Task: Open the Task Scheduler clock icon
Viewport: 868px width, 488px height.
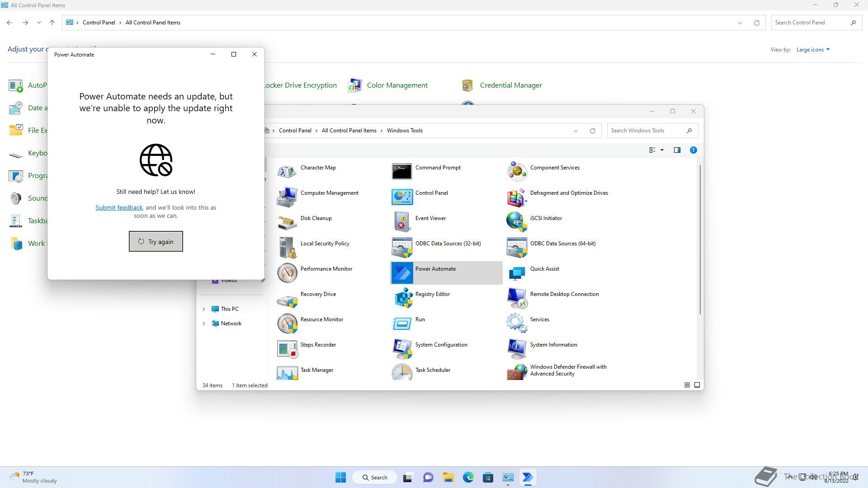Action: [402, 373]
